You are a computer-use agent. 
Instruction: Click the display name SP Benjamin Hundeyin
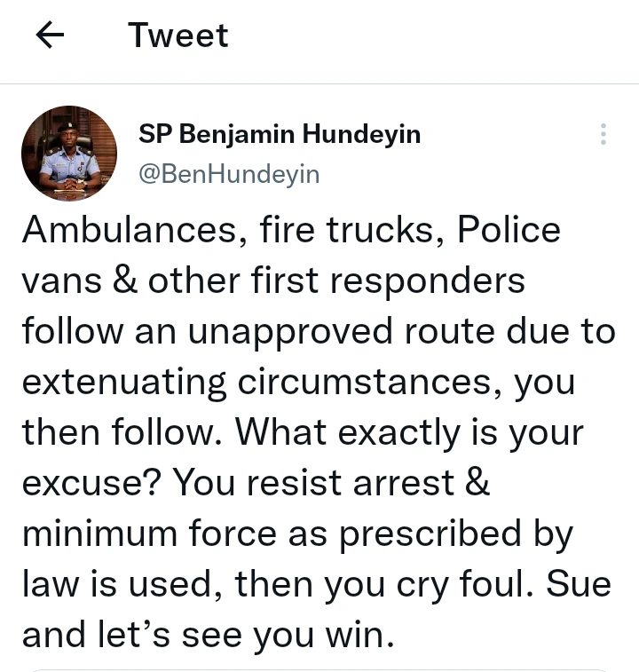pos(280,134)
